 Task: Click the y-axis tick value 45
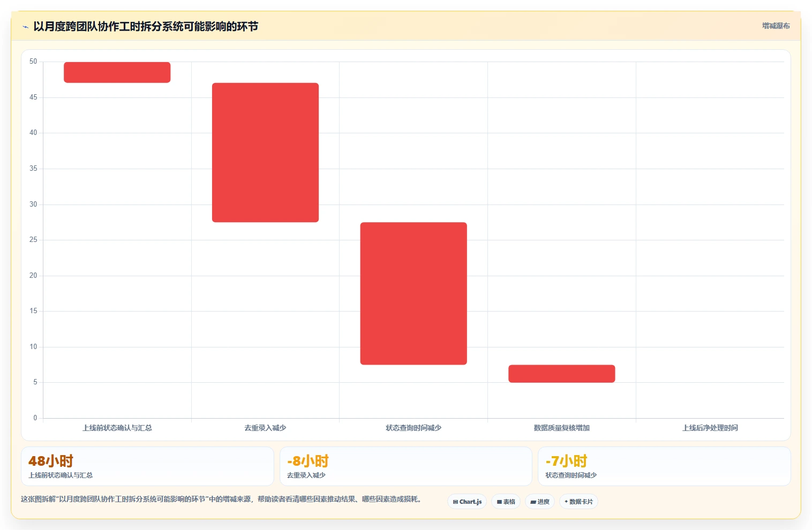33,97
